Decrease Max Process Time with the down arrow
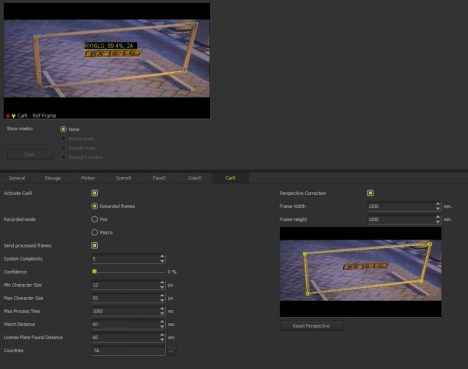 tap(162, 313)
